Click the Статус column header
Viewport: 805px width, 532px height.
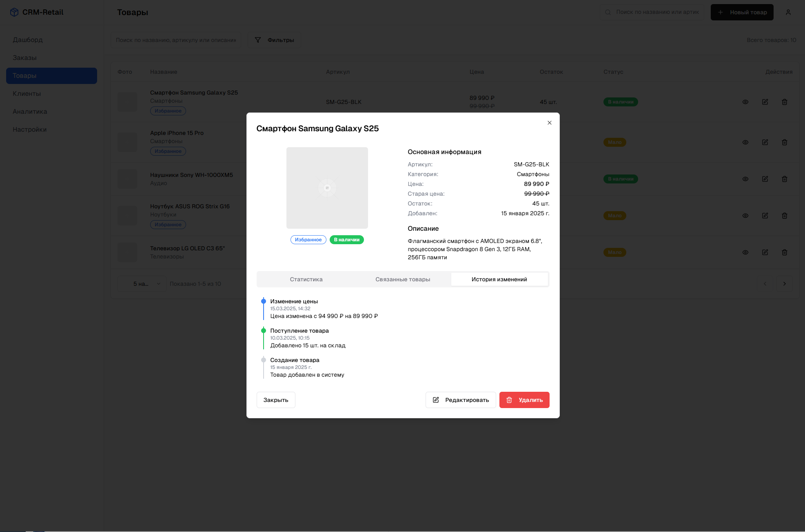pos(613,72)
